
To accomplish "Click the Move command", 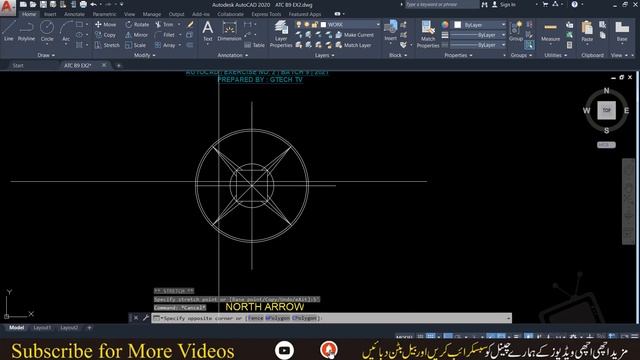I will click(106, 24).
